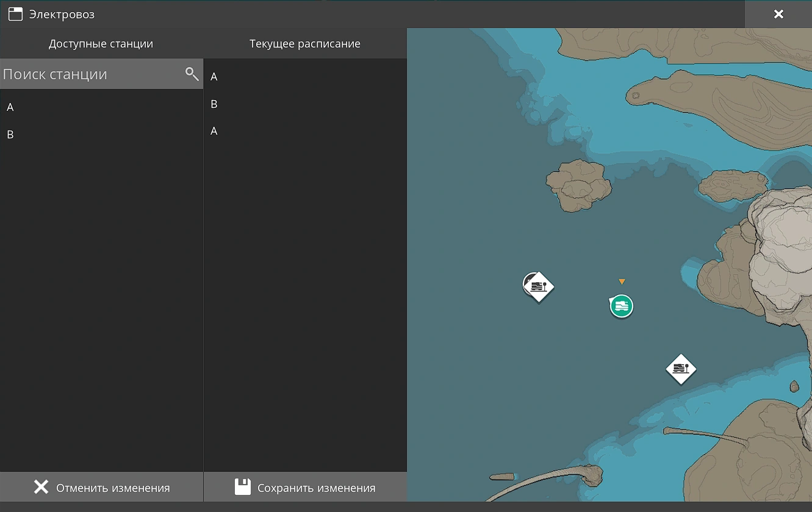Screen dimensions: 812x512
Task: Click the Текущее расписание column header
Action: tap(304, 44)
